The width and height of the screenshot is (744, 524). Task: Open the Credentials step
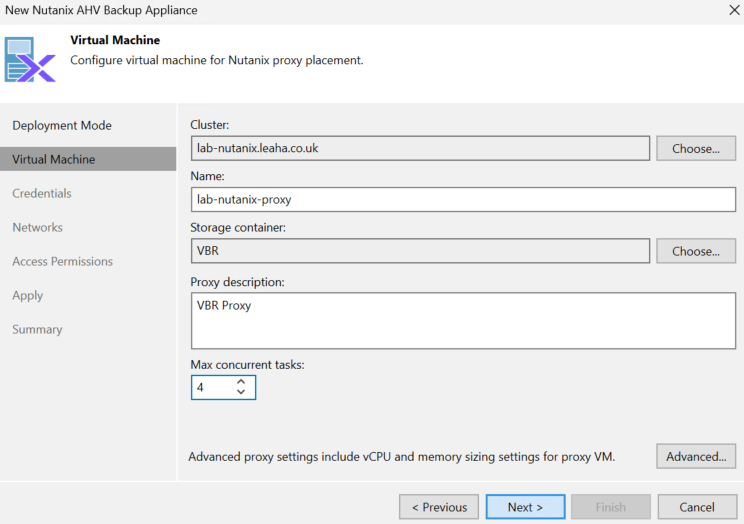(x=42, y=193)
